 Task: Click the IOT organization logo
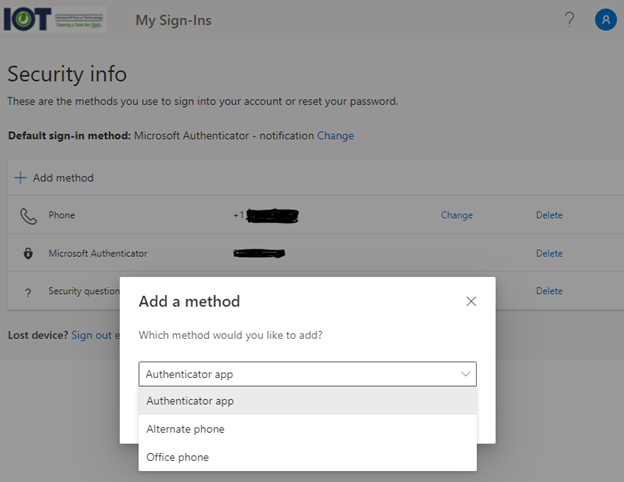54,20
